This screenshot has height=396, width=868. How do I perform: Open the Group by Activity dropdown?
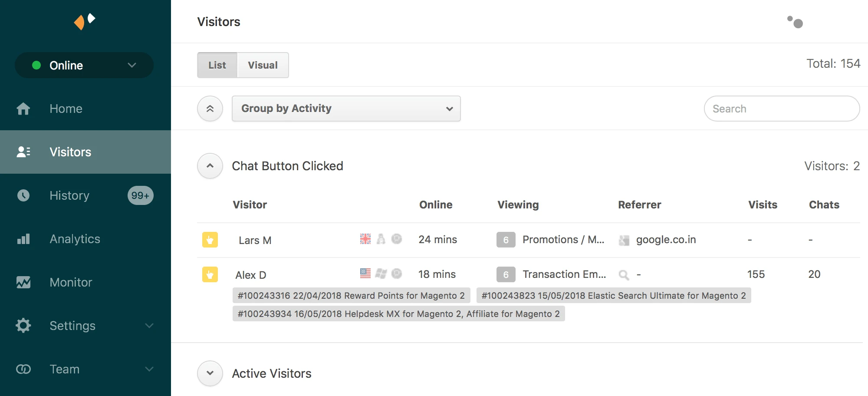point(346,109)
